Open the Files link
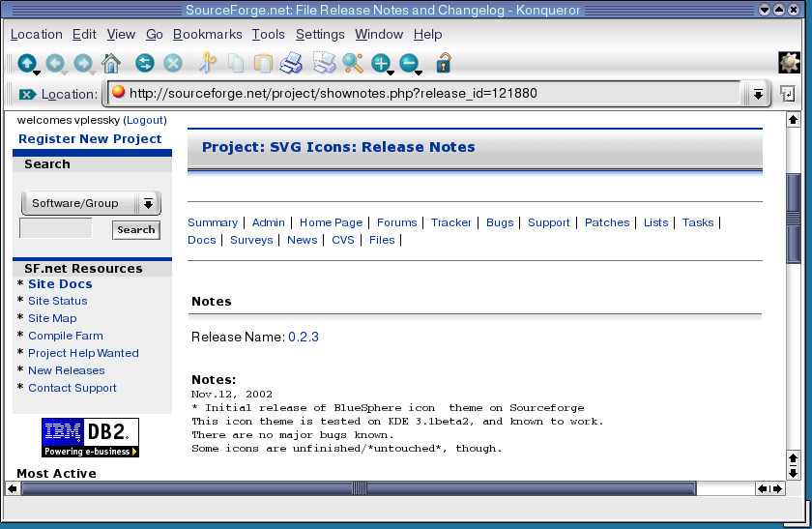 tap(382, 241)
